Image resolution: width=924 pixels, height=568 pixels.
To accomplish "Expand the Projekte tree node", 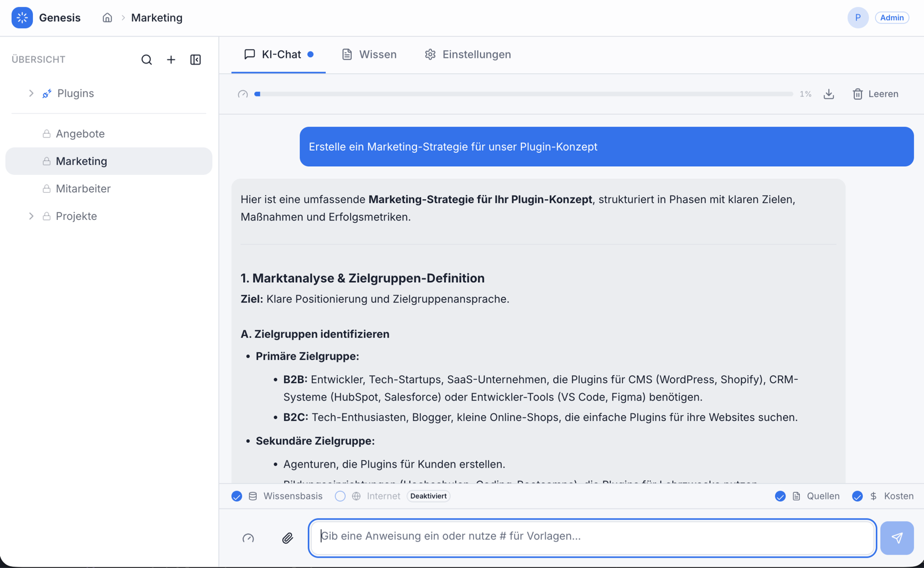I will tap(31, 216).
